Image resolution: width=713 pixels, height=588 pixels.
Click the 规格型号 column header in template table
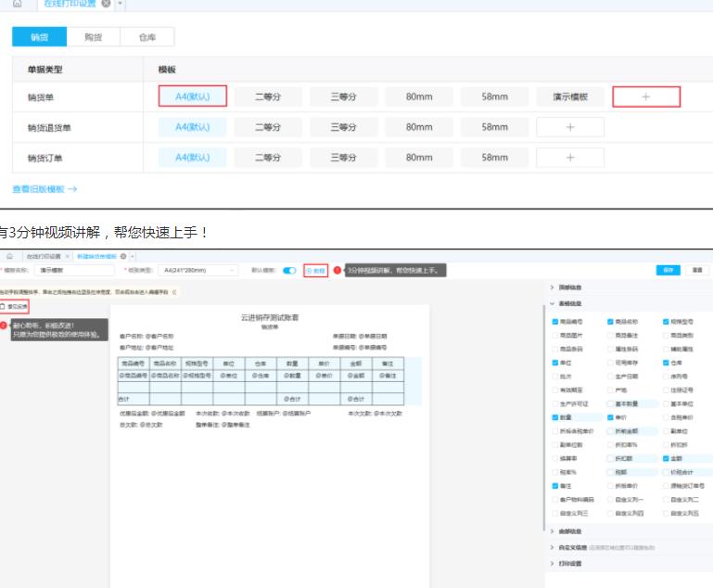tap(197, 364)
